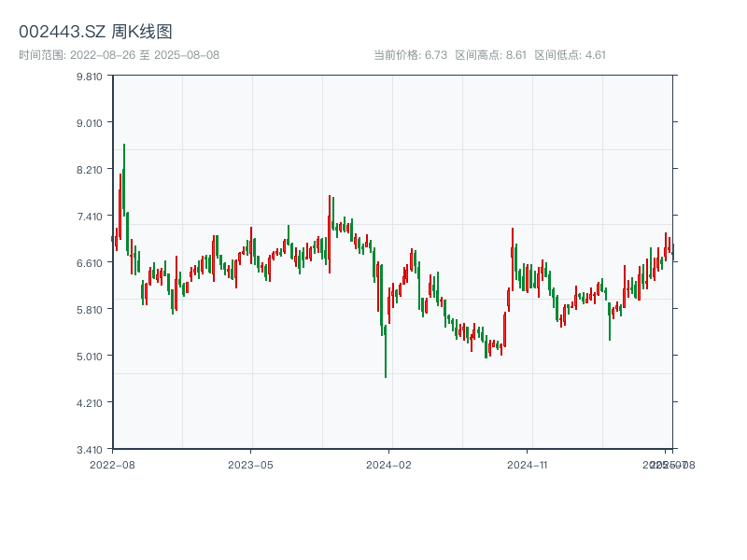Image resolution: width=747 pixels, height=560 pixels.
Task: Click the 2024-11 x-axis date label
Action: [527, 464]
